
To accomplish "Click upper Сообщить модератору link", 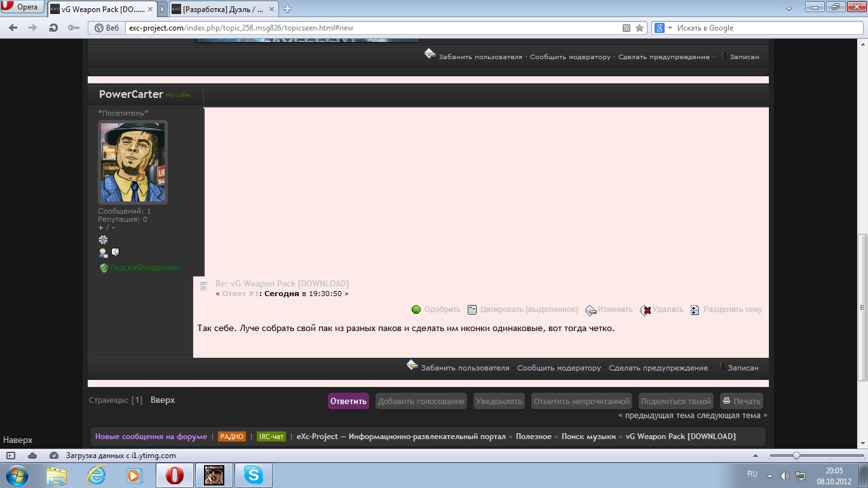I will pos(570,57).
